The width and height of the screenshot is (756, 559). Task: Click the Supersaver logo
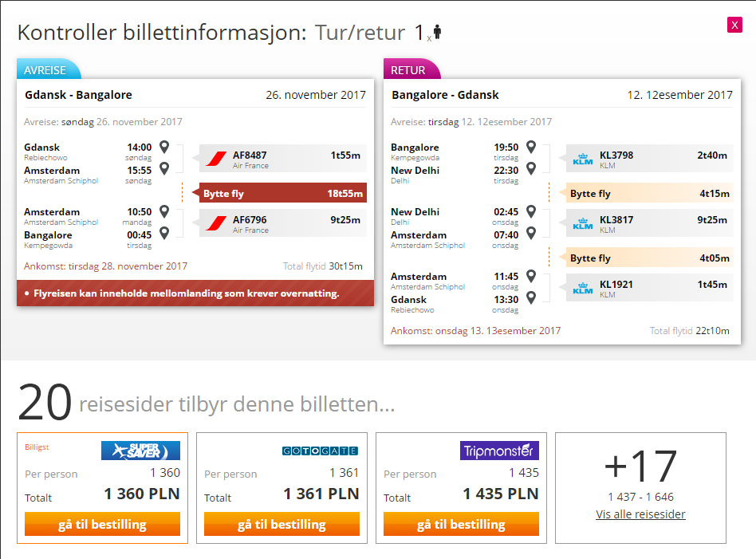(x=140, y=451)
